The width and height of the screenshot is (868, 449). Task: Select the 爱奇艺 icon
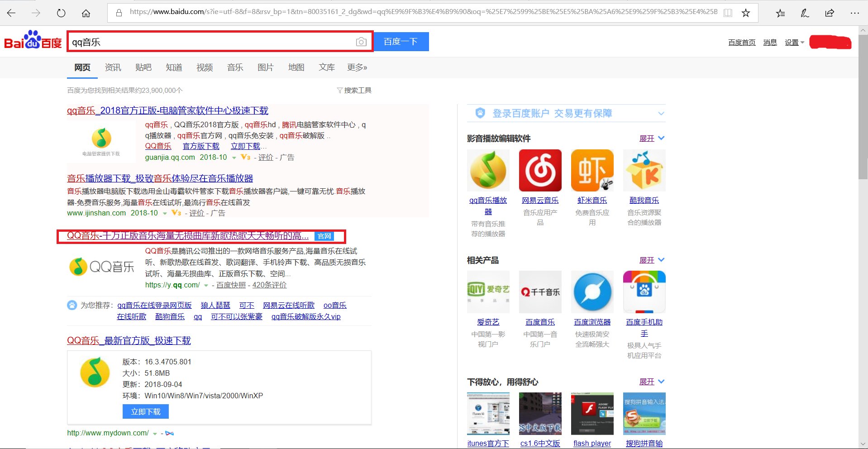tap(488, 292)
